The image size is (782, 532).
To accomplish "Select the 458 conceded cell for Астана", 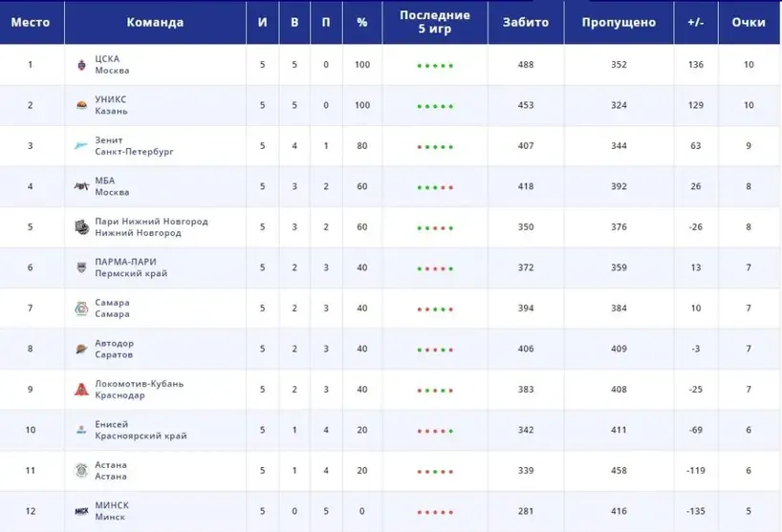I will [619, 471].
